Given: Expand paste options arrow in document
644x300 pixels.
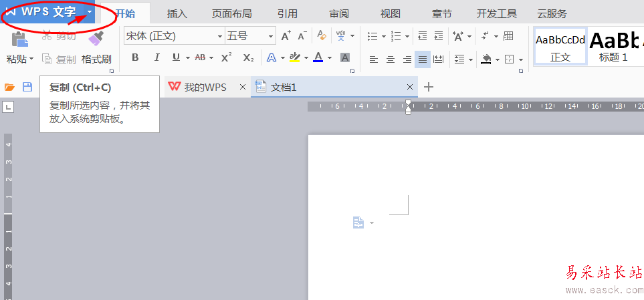Looking at the screenshot, I should click(x=372, y=223).
